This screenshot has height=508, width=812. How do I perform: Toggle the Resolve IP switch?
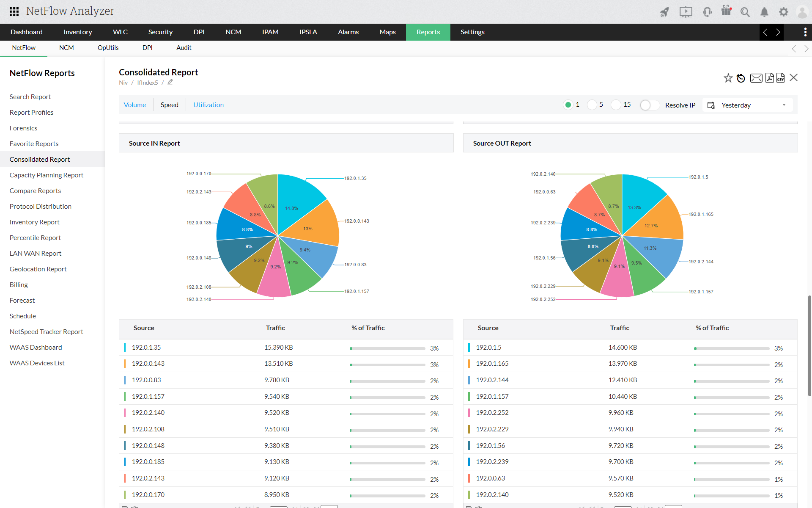650,105
